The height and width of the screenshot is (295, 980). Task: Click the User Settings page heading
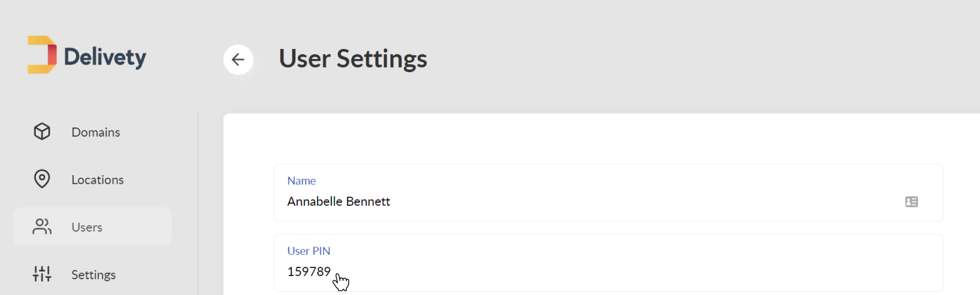[x=353, y=59]
